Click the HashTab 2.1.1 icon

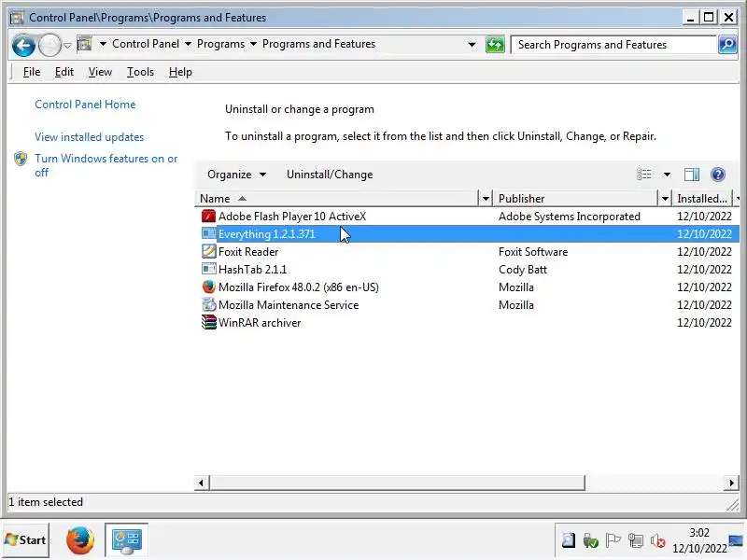point(208,269)
